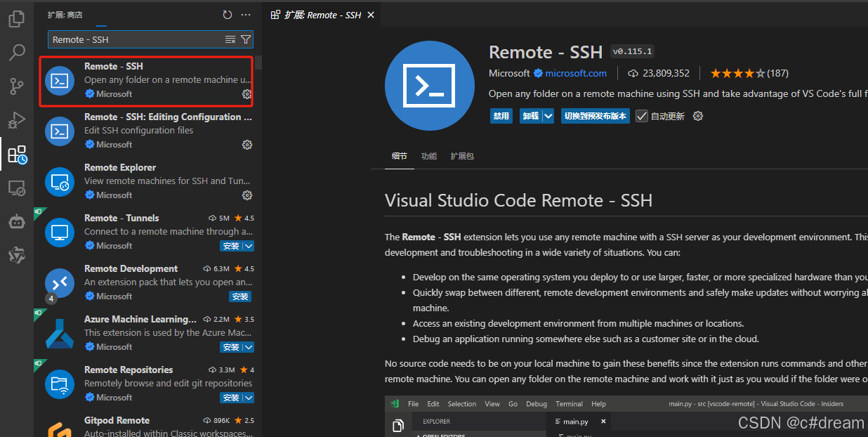The image size is (868, 437).
Task: Switch to the 扩展包 tab
Action: pyautogui.click(x=462, y=156)
